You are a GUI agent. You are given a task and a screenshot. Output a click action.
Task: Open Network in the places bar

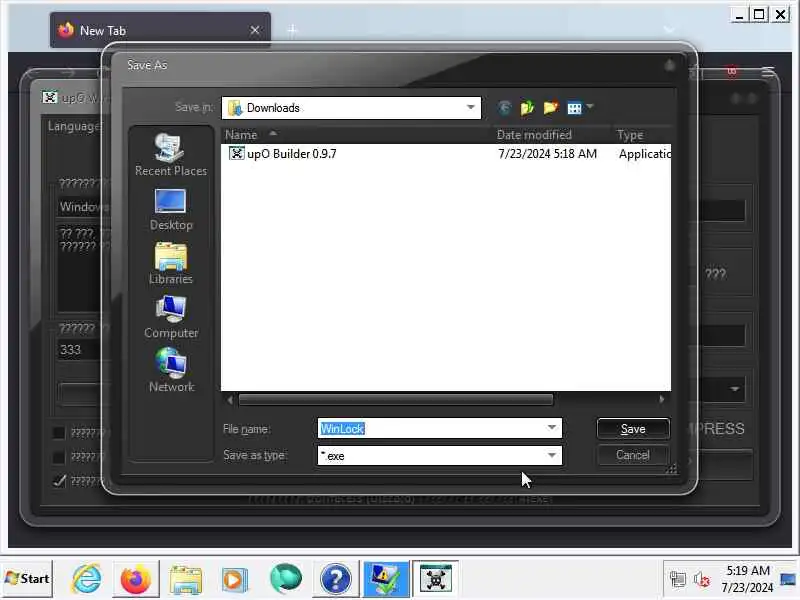click(x=171, y=371)
